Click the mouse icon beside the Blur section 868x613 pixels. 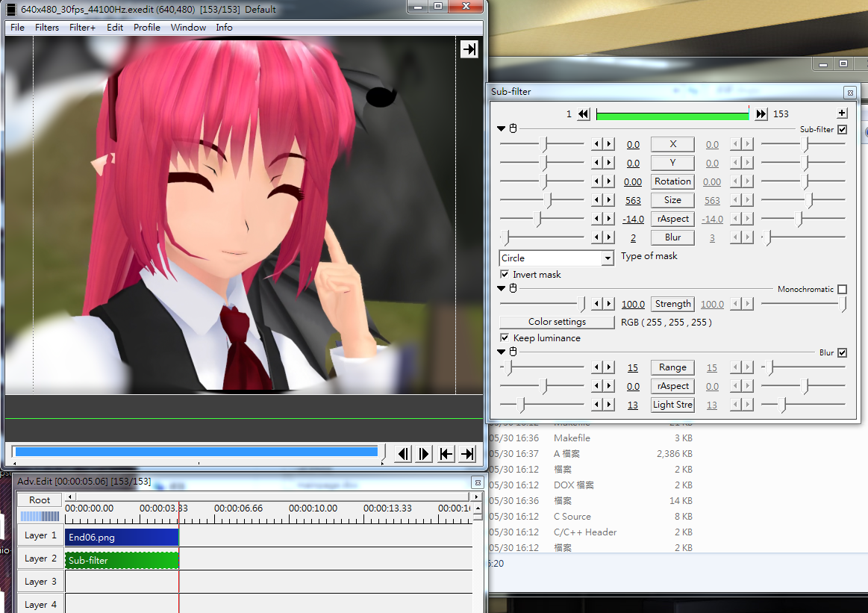point(513,352)
